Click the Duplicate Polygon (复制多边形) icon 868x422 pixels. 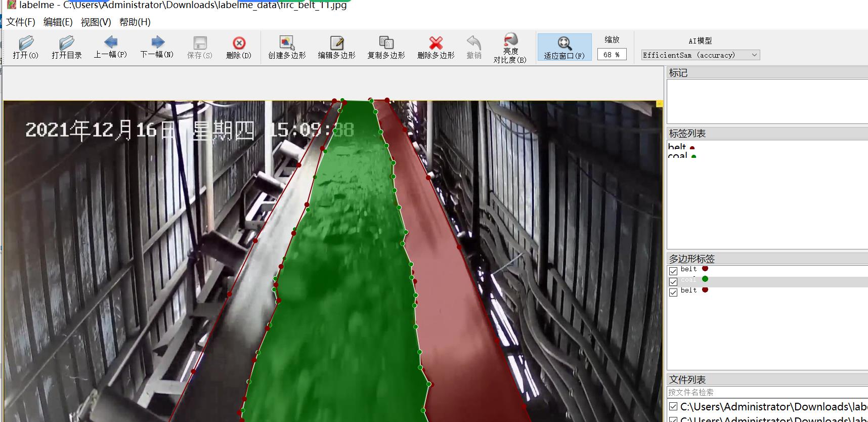point(386,47)
